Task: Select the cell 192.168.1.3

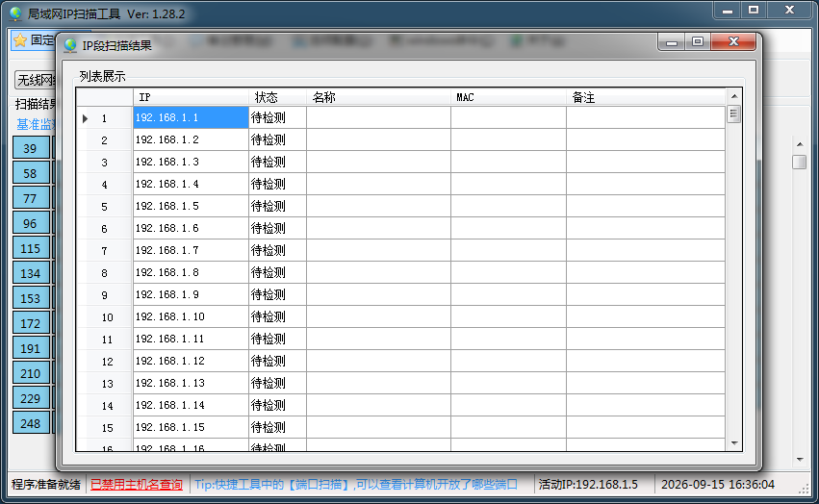Action: click(191, 162)
